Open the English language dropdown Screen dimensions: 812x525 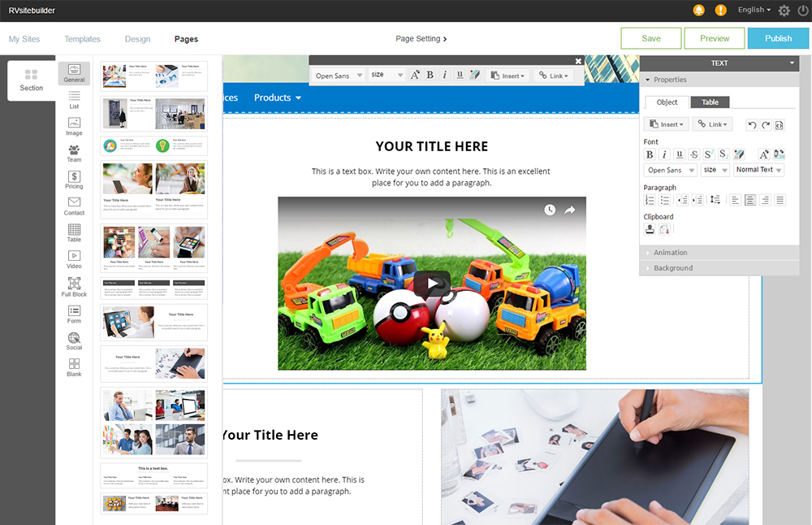[754, 11]
